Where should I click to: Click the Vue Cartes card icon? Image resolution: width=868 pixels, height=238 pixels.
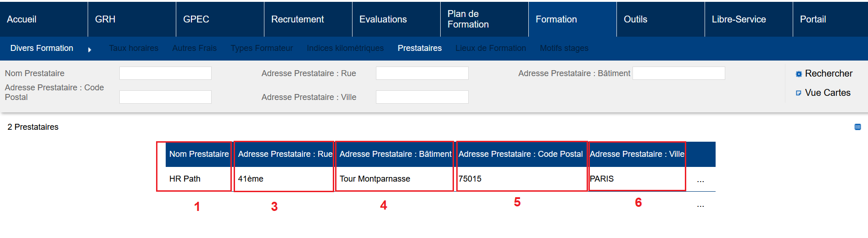click(799, 93)
